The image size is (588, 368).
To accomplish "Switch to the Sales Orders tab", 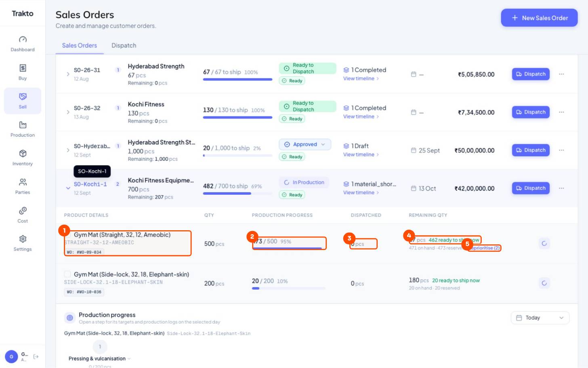I will pos(80,46).
